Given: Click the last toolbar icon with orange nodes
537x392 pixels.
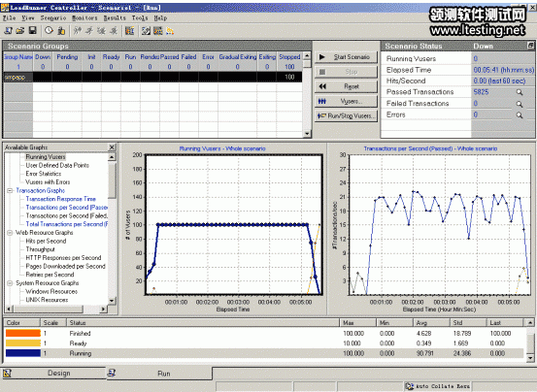Looking at the screenshot, I should (170, 31).
